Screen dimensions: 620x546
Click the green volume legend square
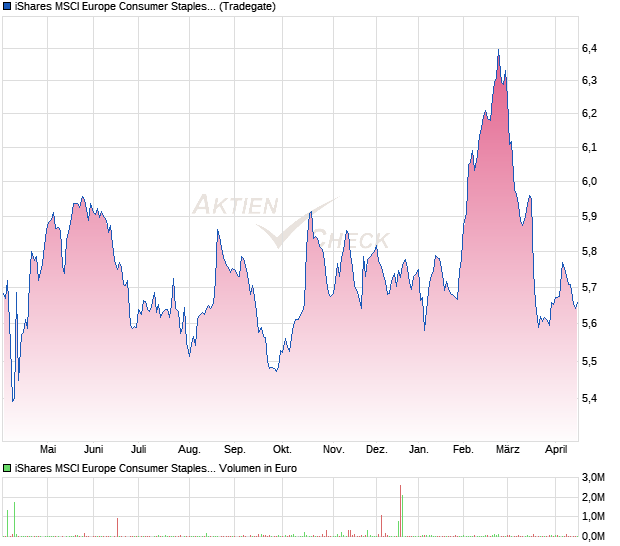click(x=7, y=468)
